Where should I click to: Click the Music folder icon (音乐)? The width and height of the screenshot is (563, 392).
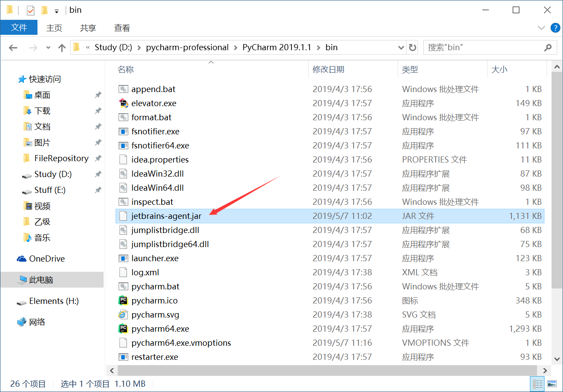point(28,237)
